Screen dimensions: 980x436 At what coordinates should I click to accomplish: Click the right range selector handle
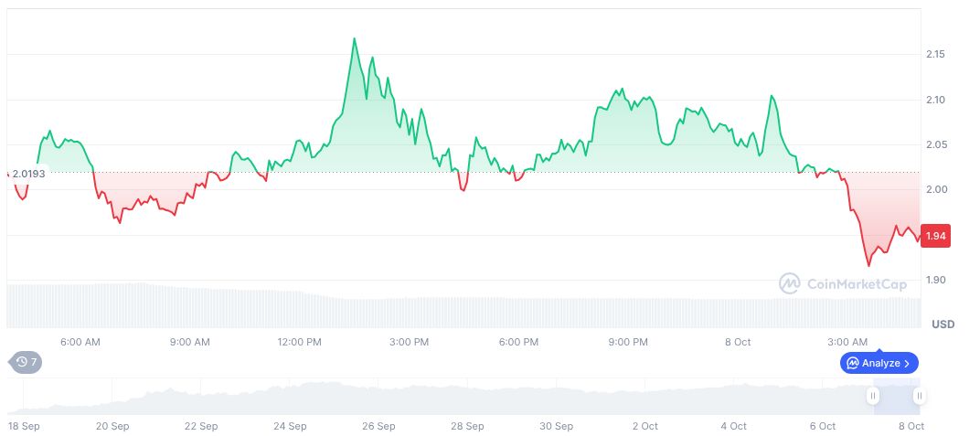919,396
